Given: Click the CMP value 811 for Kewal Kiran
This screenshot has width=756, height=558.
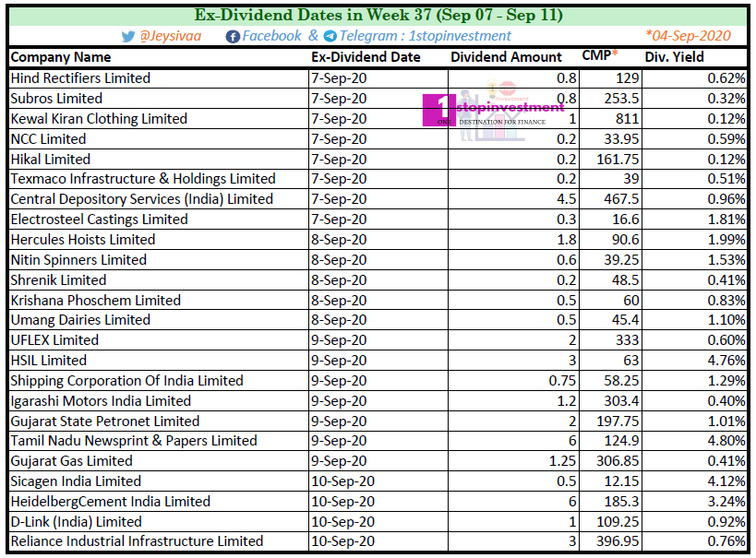Looking at the screenshot, I should click(627, 119).
